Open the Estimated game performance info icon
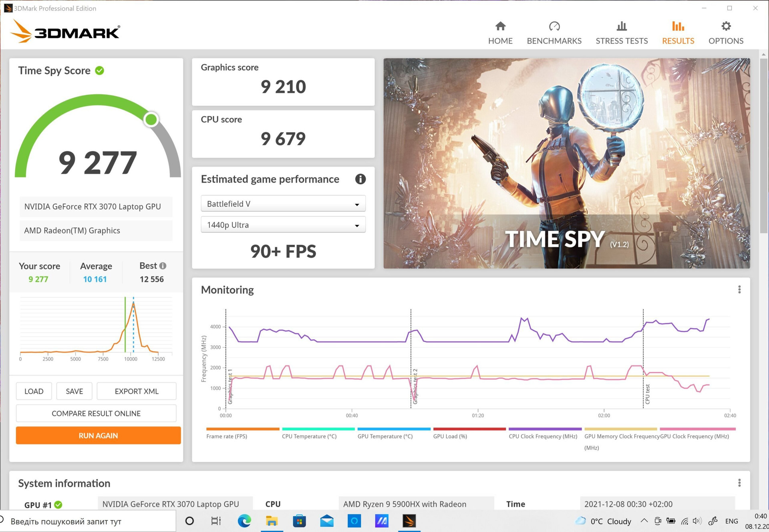This screenshot has width=769, height=532. [360, 179]
